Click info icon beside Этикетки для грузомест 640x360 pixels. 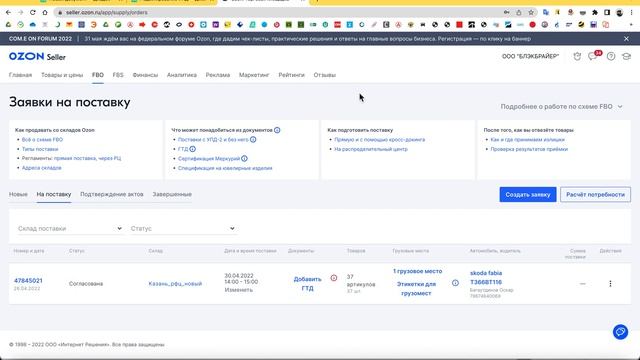[x=456, y=283]
